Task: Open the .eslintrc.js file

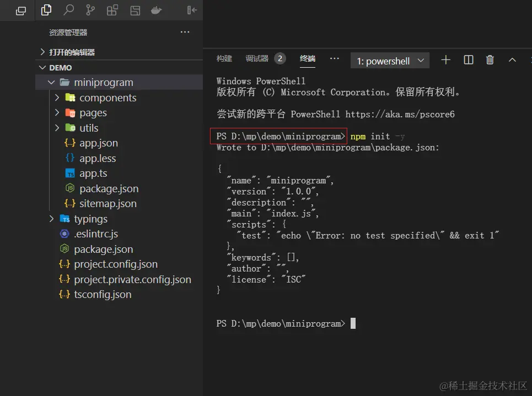Action: (x=96, y=234)
